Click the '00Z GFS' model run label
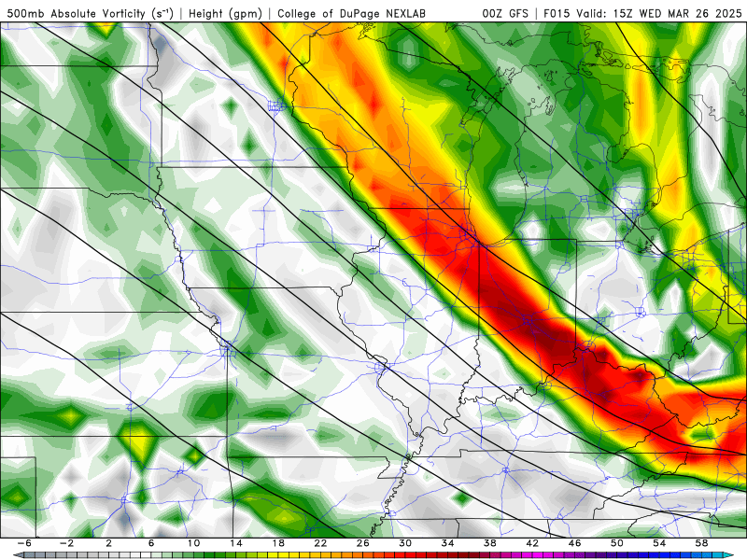The width and height of the screenshot is (747, 560). click(x=505, y=14)
